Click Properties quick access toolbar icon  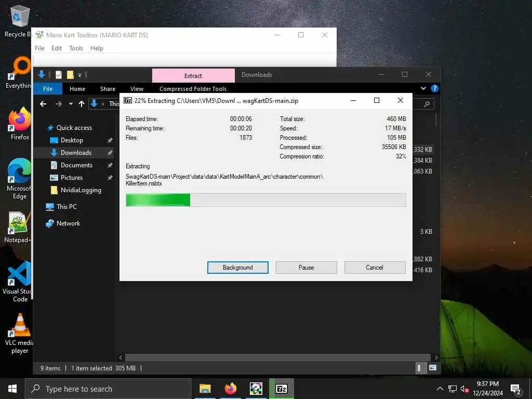point(59,75)
